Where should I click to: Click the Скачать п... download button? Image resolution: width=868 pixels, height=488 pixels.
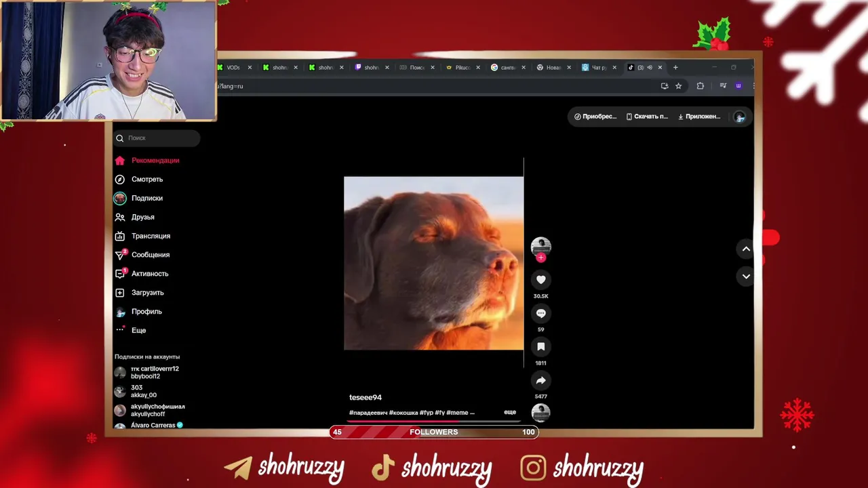click(x=647, y=117)
